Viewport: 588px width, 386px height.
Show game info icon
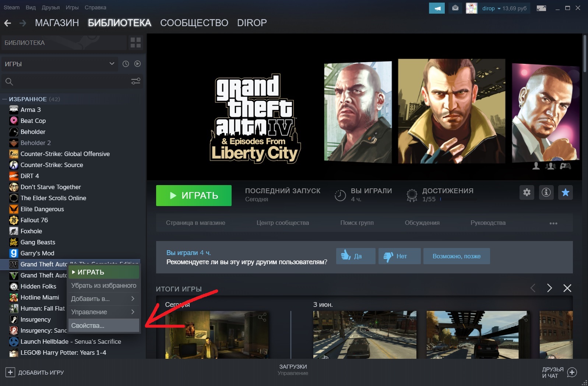point(546,192)
